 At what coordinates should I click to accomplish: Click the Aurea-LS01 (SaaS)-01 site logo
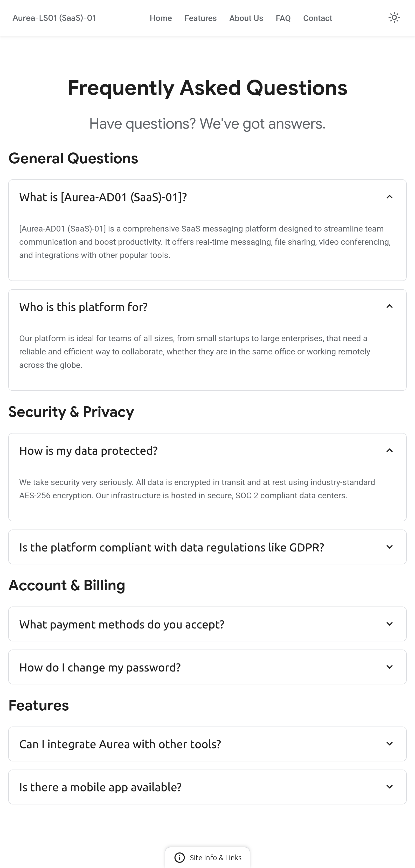(54, 18)
